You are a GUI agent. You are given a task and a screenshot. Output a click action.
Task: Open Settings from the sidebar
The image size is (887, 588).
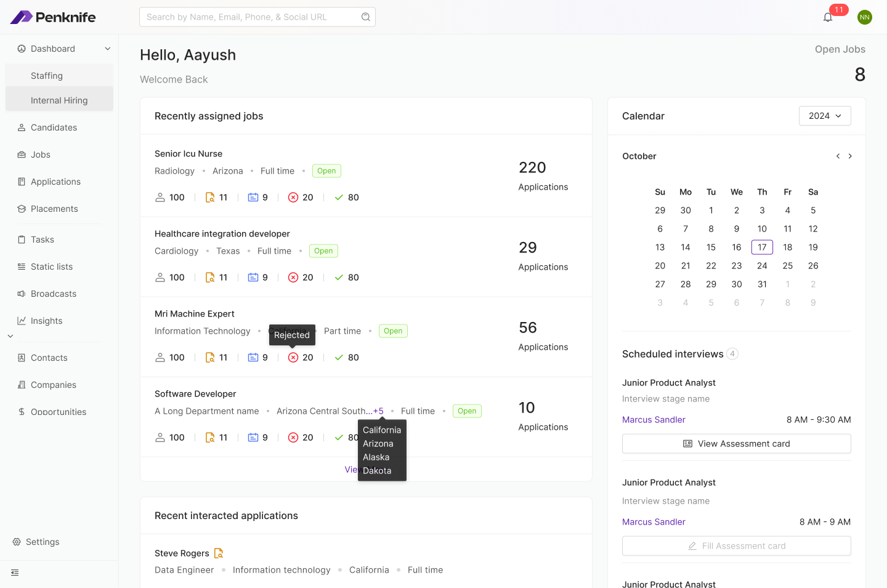click(36, 542)
